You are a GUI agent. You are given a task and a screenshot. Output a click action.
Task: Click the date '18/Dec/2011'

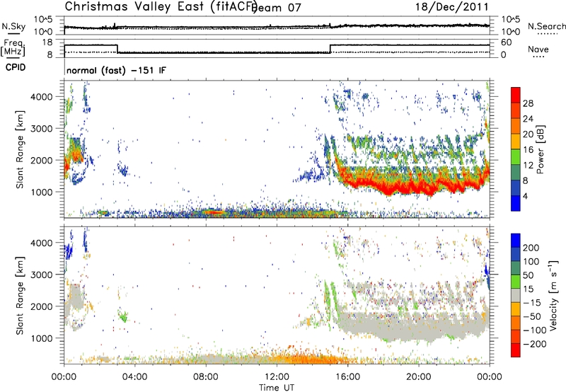pyautogui.click(x=452, y=7)
